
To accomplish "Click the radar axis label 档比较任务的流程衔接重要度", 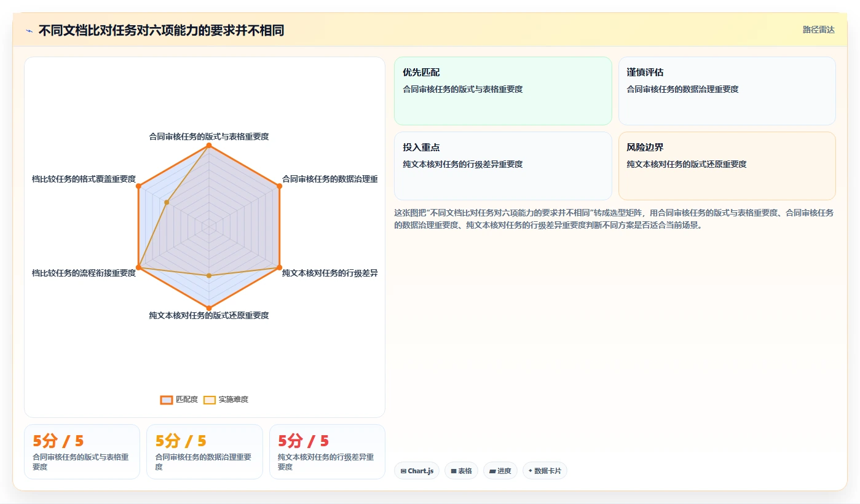I will [x=84, y=273].
